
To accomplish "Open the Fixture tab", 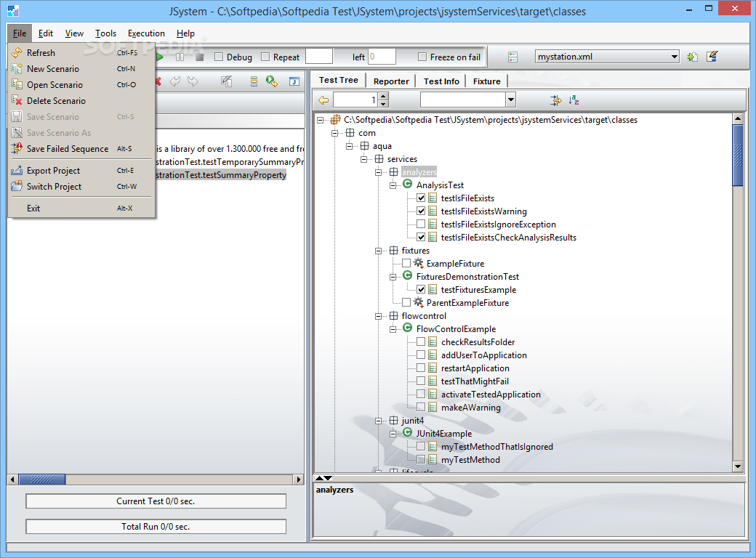I will click(486, 81).
